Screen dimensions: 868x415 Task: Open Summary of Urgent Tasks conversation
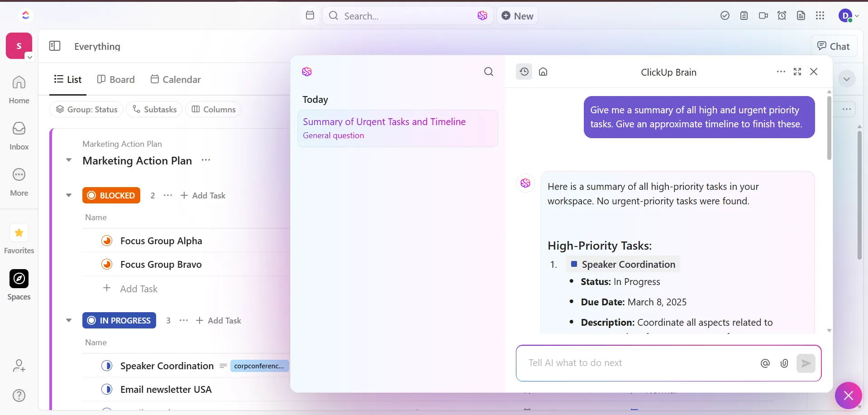point(398,128)
